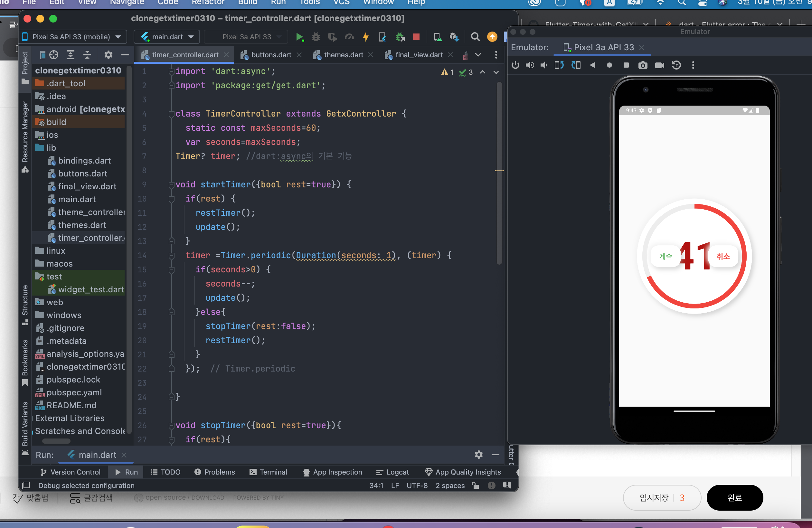This screenshot has height=528, width=812.
Task: Open the Pixel 3a API 33 device dropdown
Action: pyautogui.click(x=74, y=37)
